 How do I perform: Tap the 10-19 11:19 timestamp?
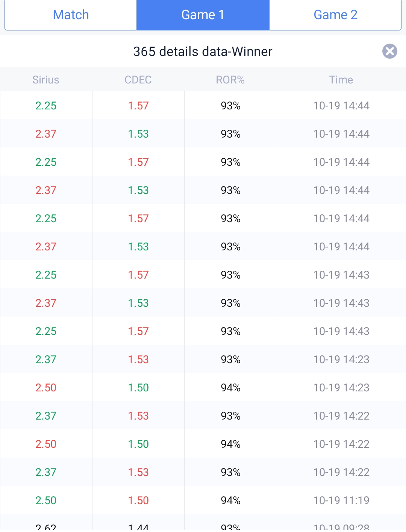341,500
